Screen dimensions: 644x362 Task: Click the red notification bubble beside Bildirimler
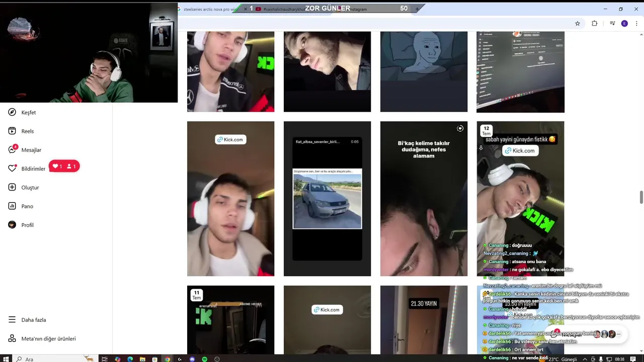tap(64, 166)
